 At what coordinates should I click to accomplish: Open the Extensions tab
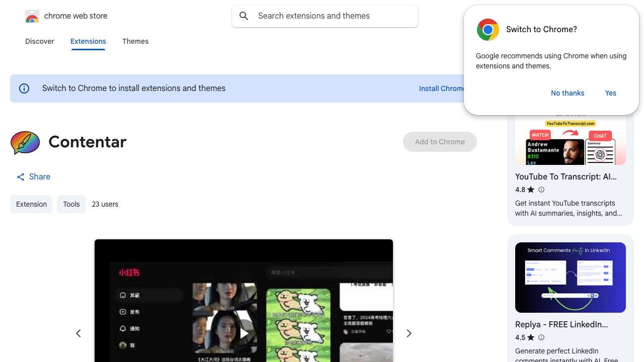88,41
